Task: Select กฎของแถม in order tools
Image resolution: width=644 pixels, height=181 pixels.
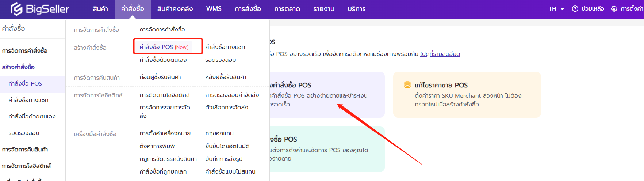Action: [219, 133]
